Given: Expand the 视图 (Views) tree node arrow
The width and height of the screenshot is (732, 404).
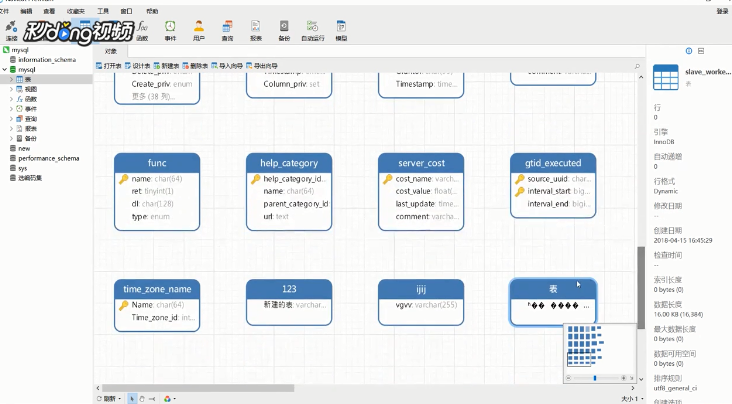Looking at the screenshot, I should (11, 89).
